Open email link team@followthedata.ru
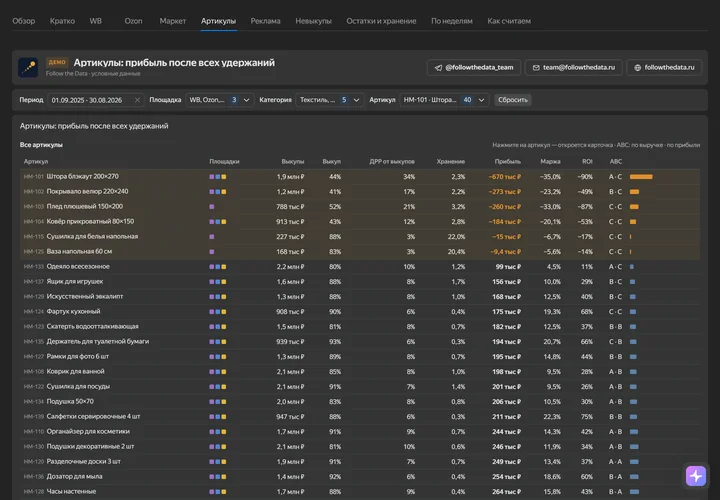Image resolution: width=720 pixels, height=500 pixels. click(574, 67)
